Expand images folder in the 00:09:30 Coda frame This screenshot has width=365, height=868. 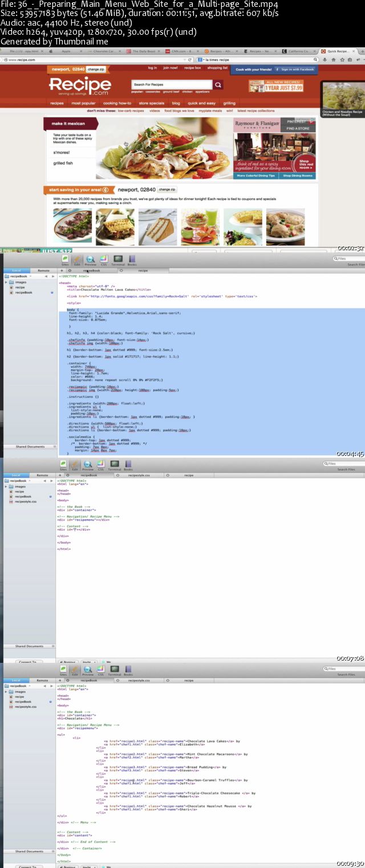point(6,692)
